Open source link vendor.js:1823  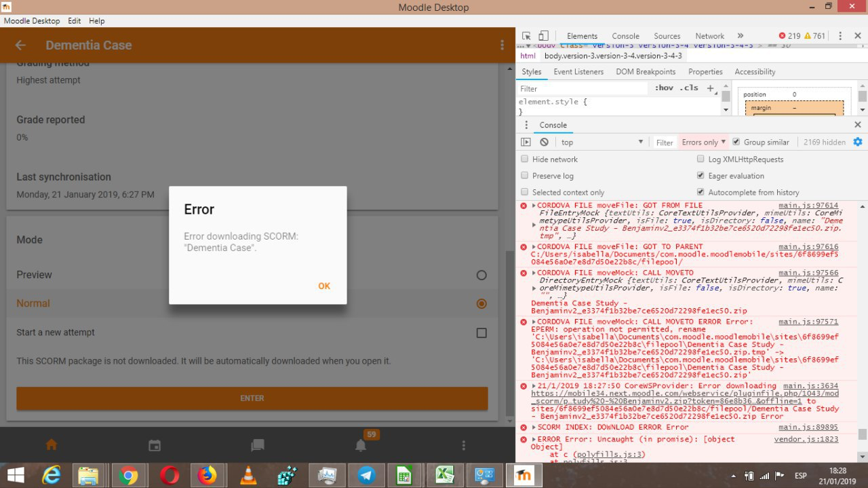pyautogui.click(x=806, y=440)
